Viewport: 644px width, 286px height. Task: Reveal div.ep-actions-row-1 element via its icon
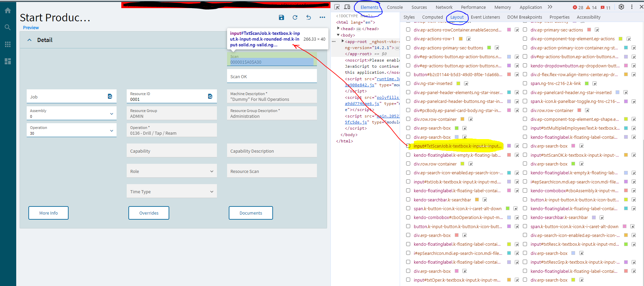click(x=468, y=39)
